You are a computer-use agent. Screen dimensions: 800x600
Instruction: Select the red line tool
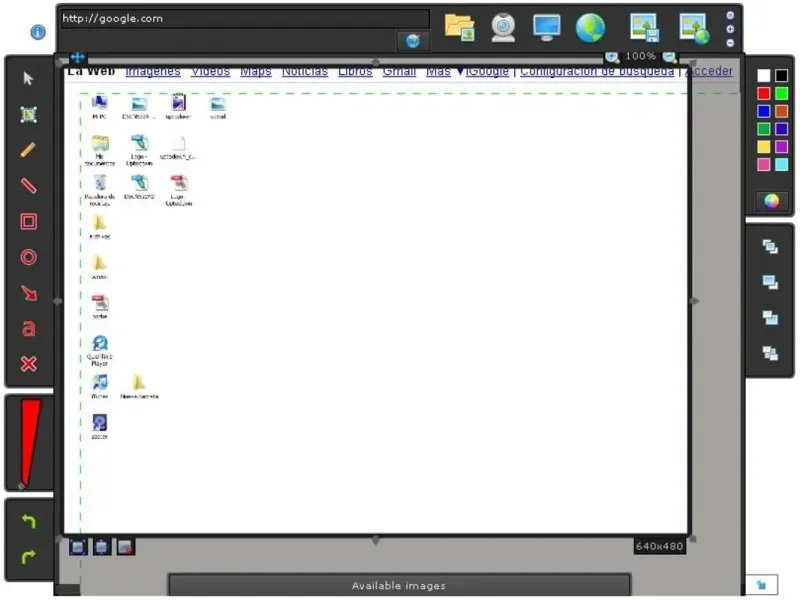(29, 186)
